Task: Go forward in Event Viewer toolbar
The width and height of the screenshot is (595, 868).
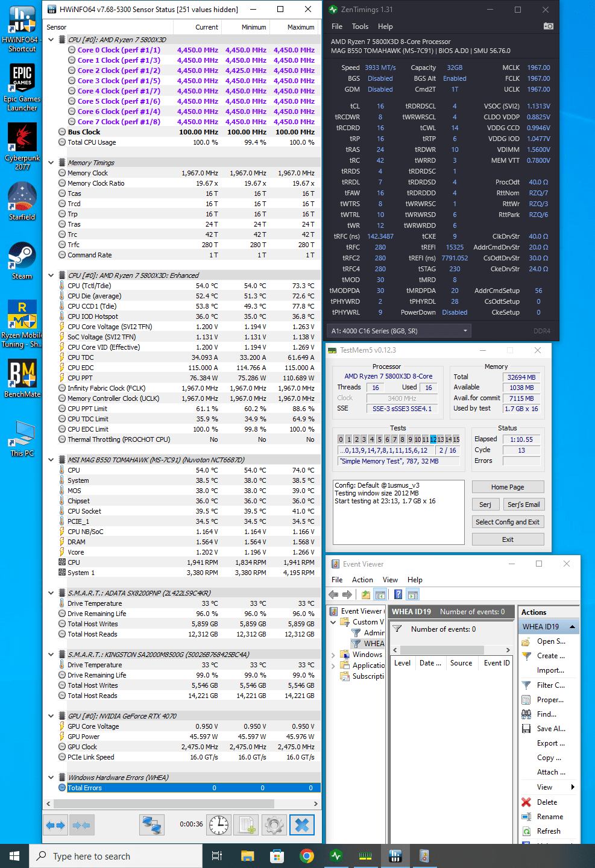Action: pyautogui.click(x=347, y=594)
